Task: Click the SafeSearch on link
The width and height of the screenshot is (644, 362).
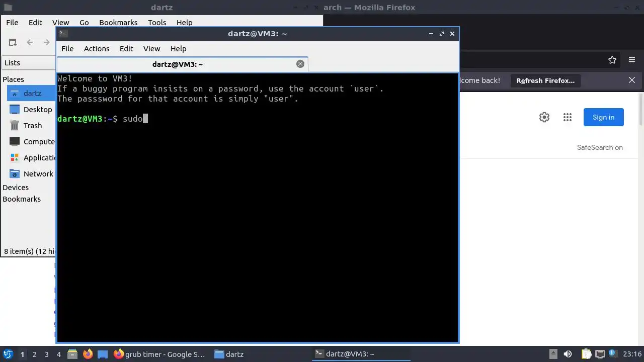Action: [600, 147]
